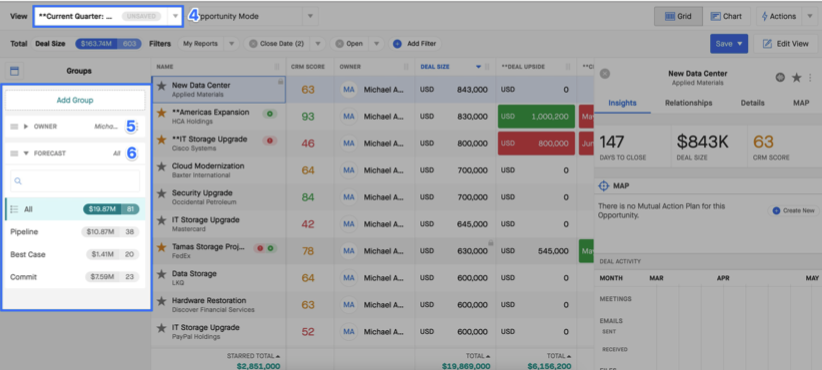Open the Save button dropdown

click(x=740, y=44)
